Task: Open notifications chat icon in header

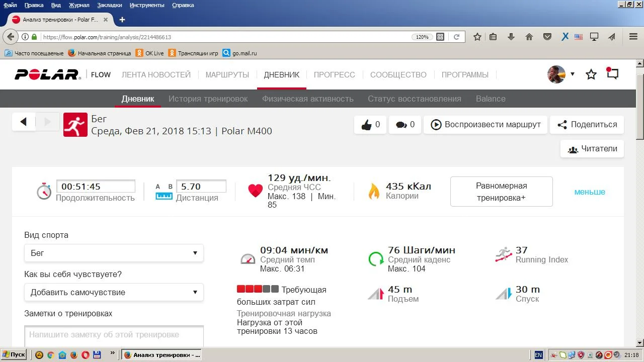Action: pos(612,74)
